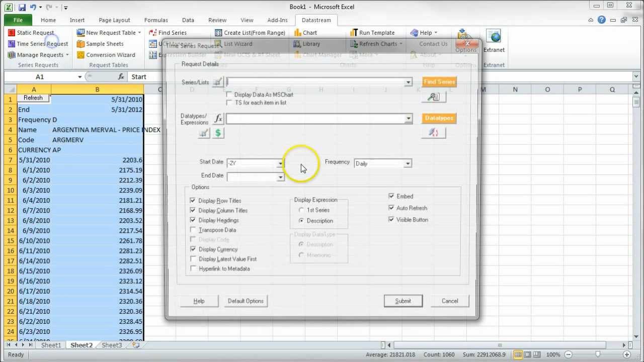Enable Hyperlink to Metadata

click(193, 268)
